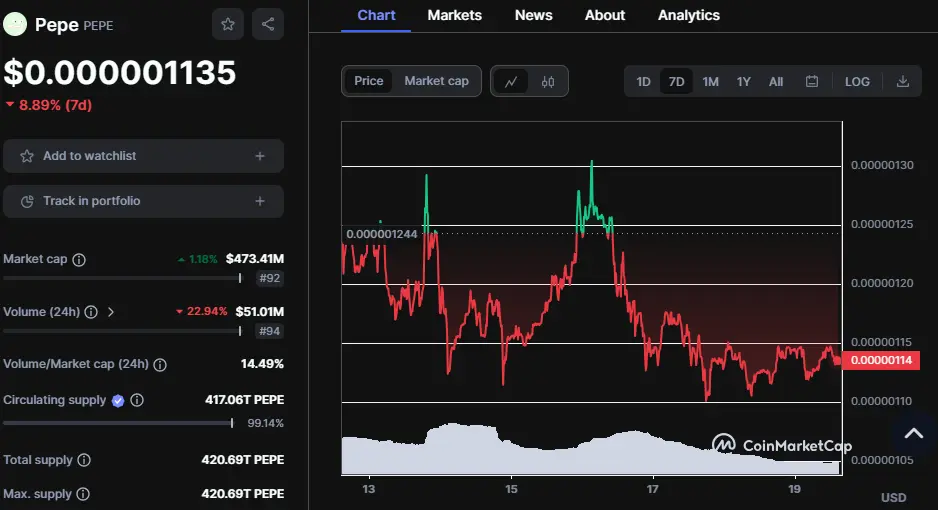This screenshot has height=510, width=938.
Task: Open the Markets tab
Action: pyautogui.click(x=455, y=16)
